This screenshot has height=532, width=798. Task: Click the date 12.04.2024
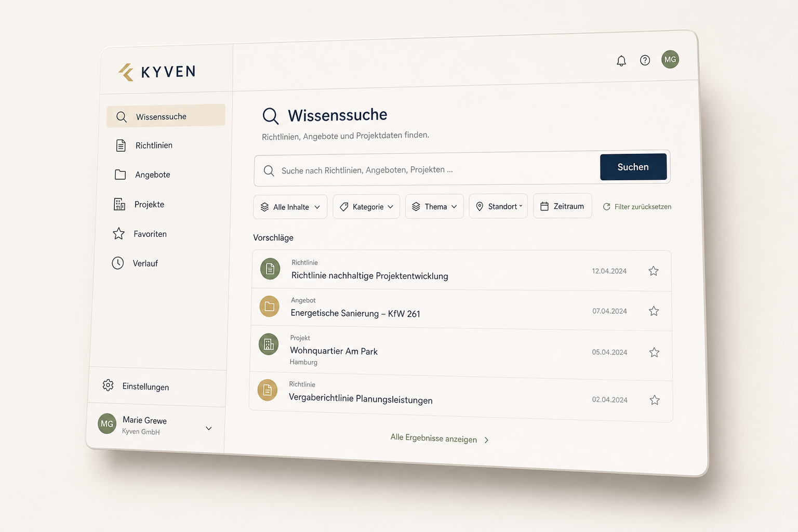[x=609, y=271]
